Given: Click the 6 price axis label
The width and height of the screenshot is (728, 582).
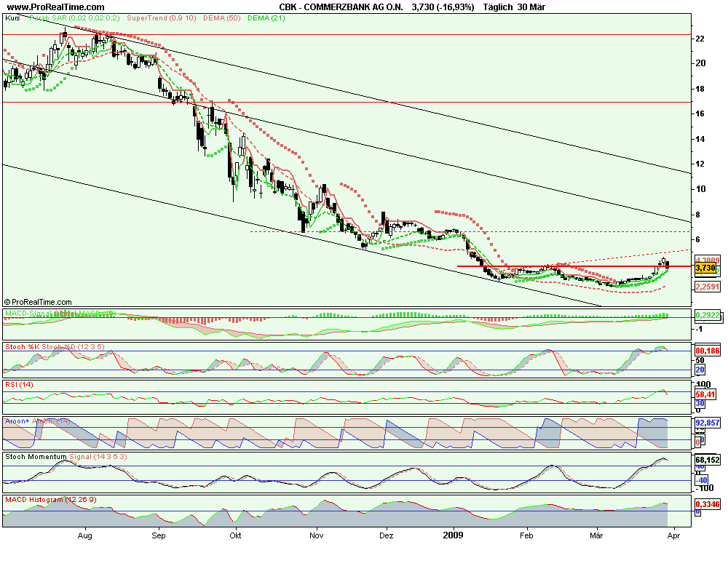Looking at the screenshot, I should (698, 239).
